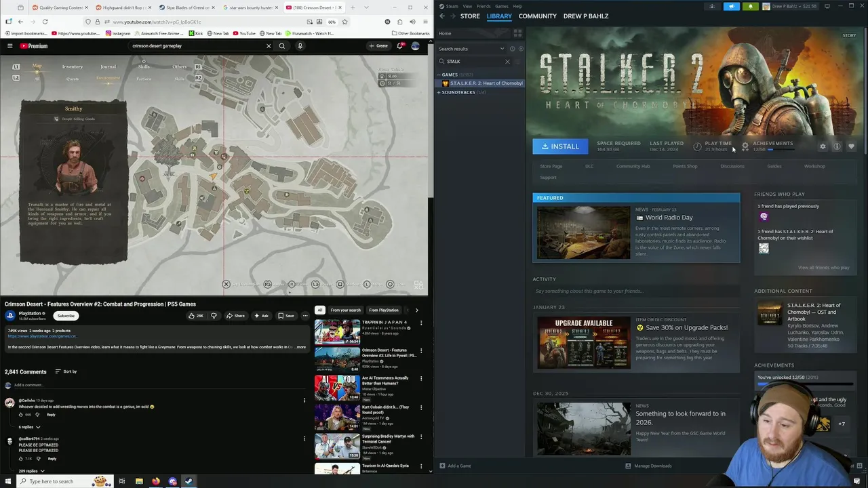Screen dimensions: 868x488
Task: Open Firefox list all tabs dropdown
Action: [367, 7]
